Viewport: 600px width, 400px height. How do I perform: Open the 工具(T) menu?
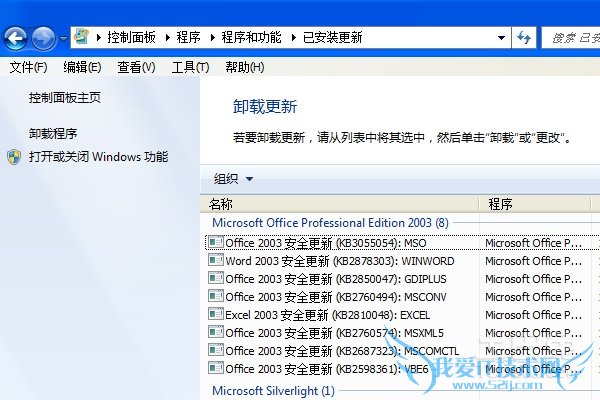point(191,67)
